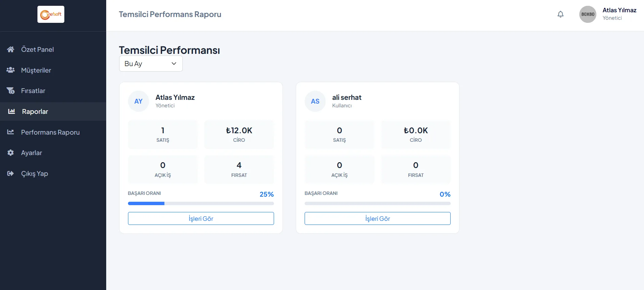
Task: Click the line chart icon beside Performans Raporu
Action: (x=11, y=132)
